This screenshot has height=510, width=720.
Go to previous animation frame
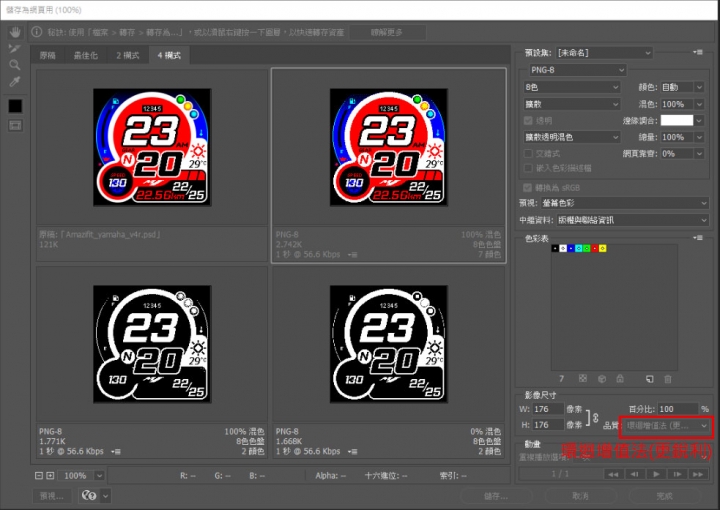tap(635, 474)
